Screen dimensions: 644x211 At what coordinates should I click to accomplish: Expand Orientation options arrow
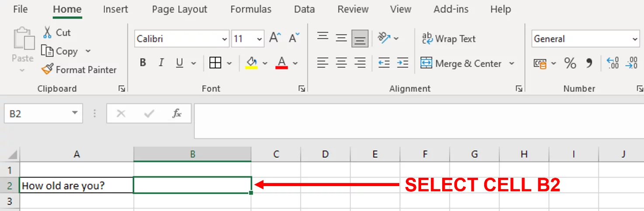[396, 38]
